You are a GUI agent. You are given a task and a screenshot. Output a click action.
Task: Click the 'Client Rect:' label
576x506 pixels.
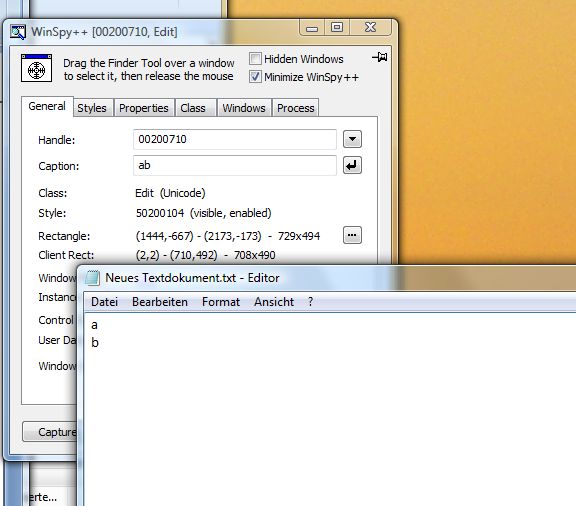(x=66, y=255)
